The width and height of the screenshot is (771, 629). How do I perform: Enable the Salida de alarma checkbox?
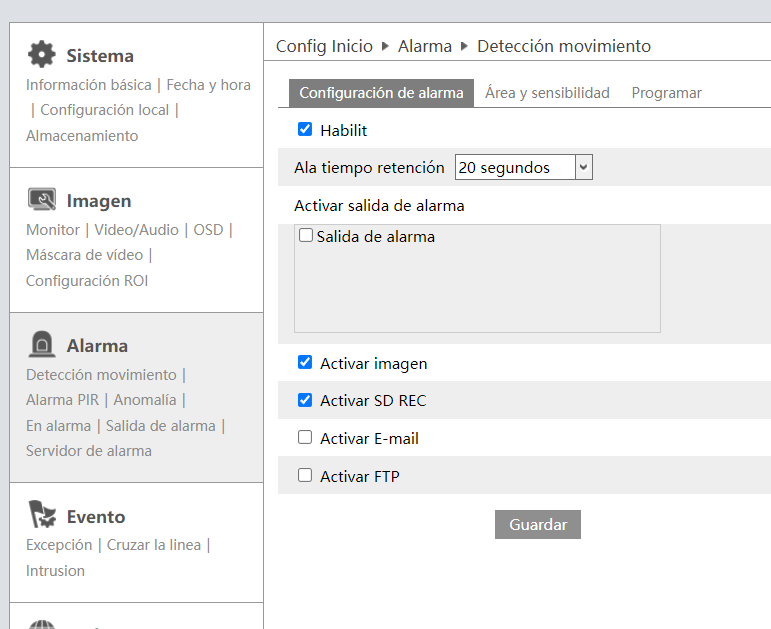tap(306, 236)
